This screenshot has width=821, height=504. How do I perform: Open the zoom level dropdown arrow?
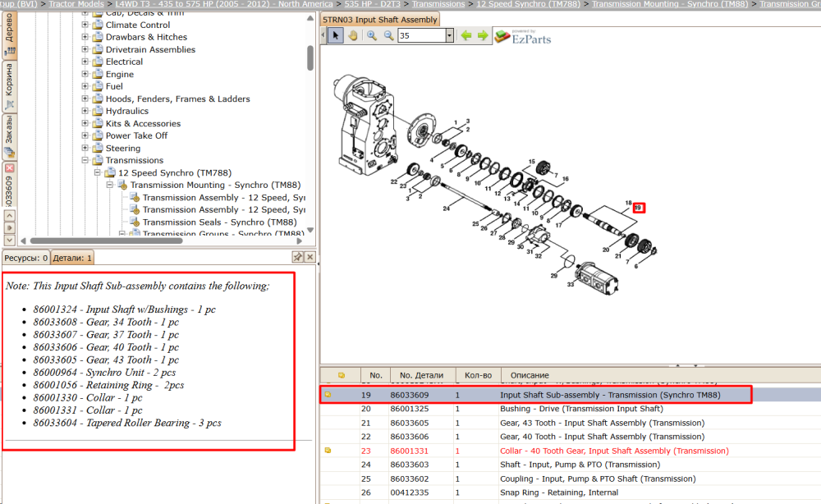tap(449, 35)
